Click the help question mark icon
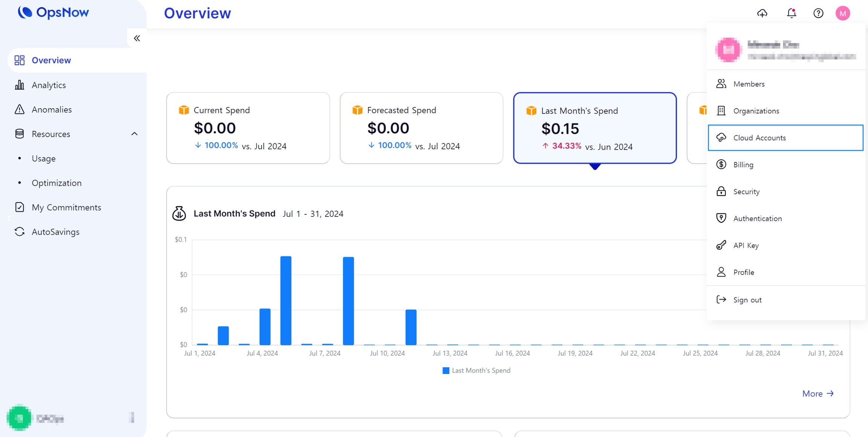Image resolution: width=868 pixels, height=437 pixels. click(x=818, y=13)
